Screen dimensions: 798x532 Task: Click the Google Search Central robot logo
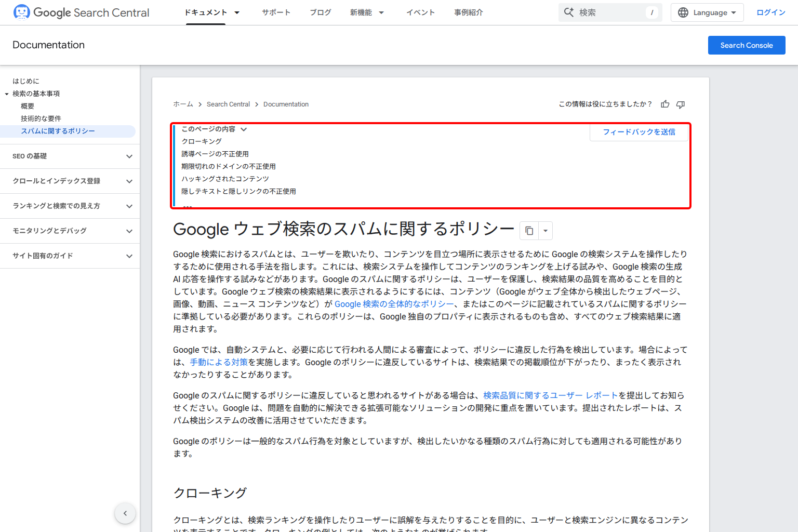(21, 12)
